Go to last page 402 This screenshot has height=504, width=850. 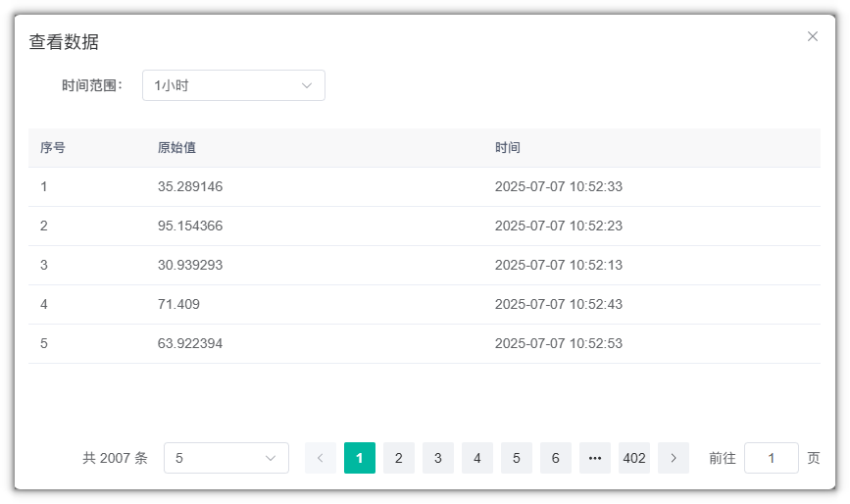[634, 458]
